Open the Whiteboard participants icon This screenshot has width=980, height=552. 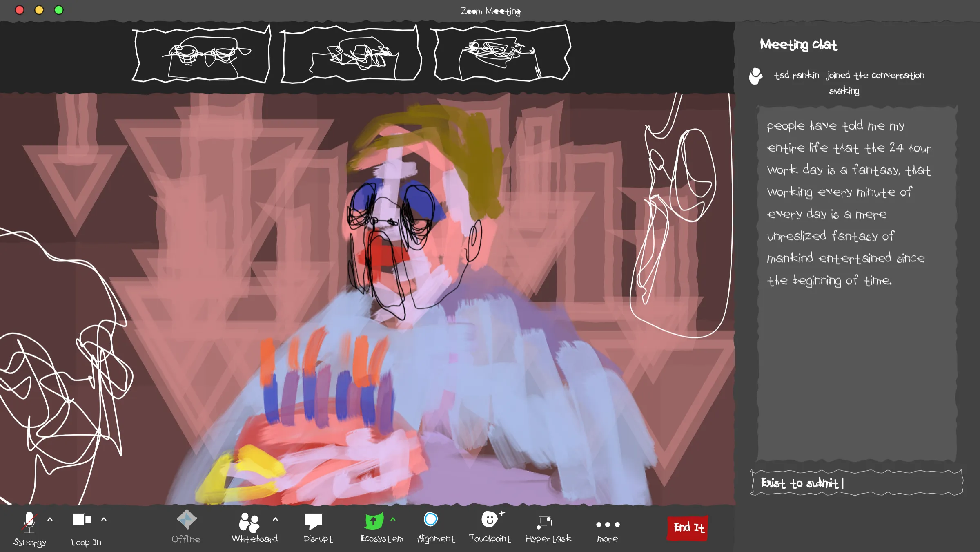tap(249, 522)
